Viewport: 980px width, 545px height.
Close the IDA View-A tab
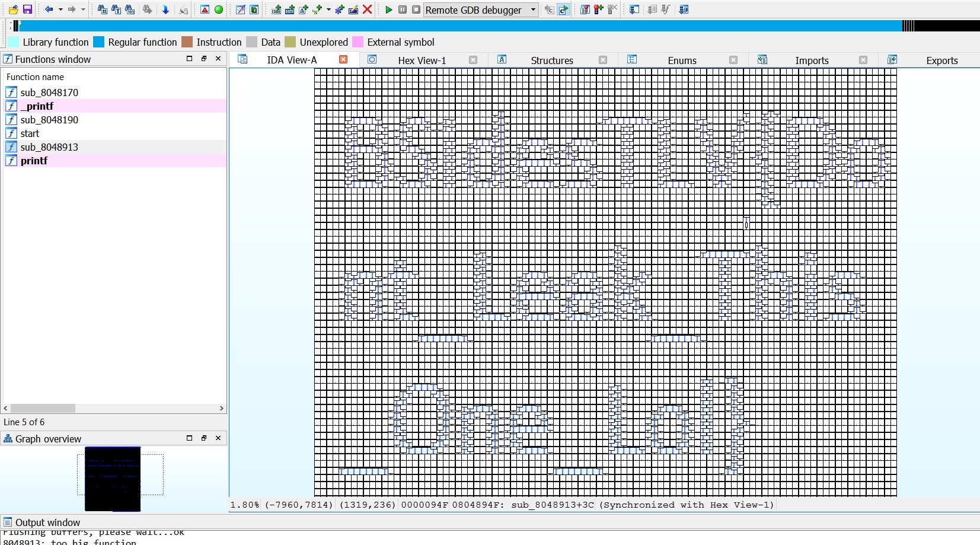tap(343, 59)
